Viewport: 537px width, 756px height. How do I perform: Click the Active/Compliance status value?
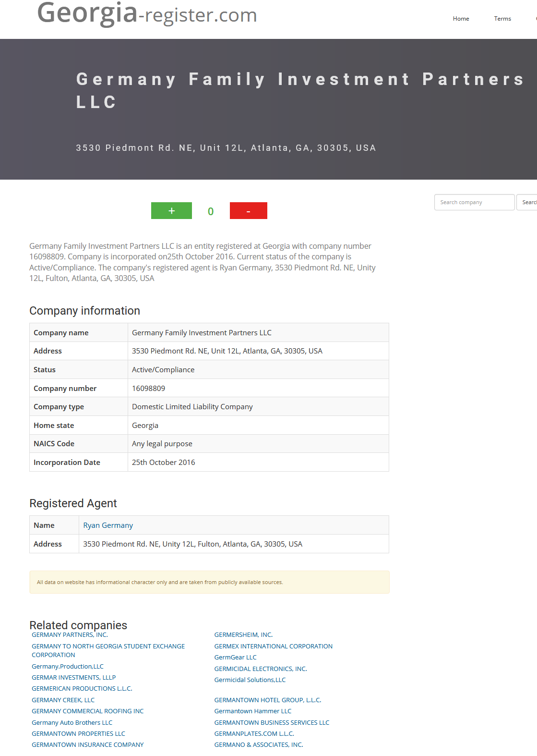tap(163, 370)
